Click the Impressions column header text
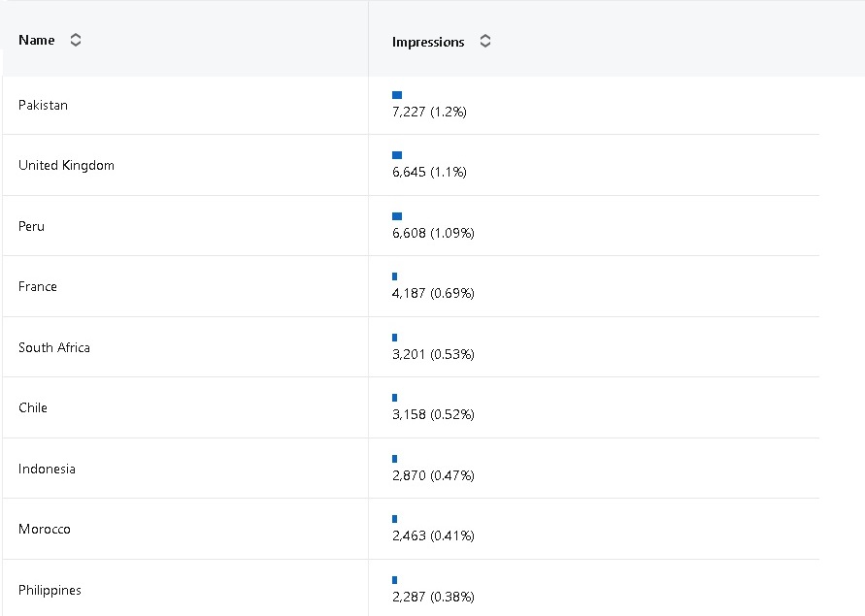Viewport: 865px width, 616px height. coord(428,42)
